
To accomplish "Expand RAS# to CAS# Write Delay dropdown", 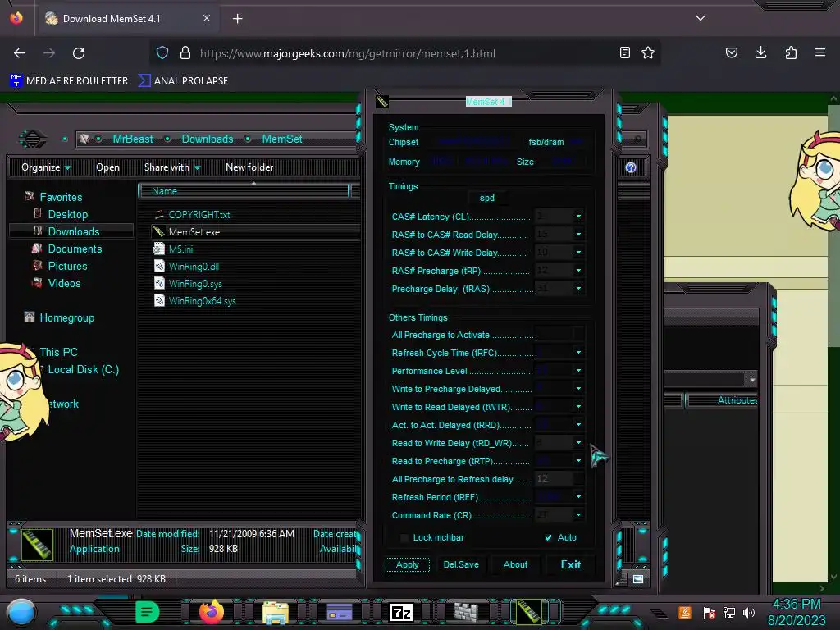I will tap(578, 253).
